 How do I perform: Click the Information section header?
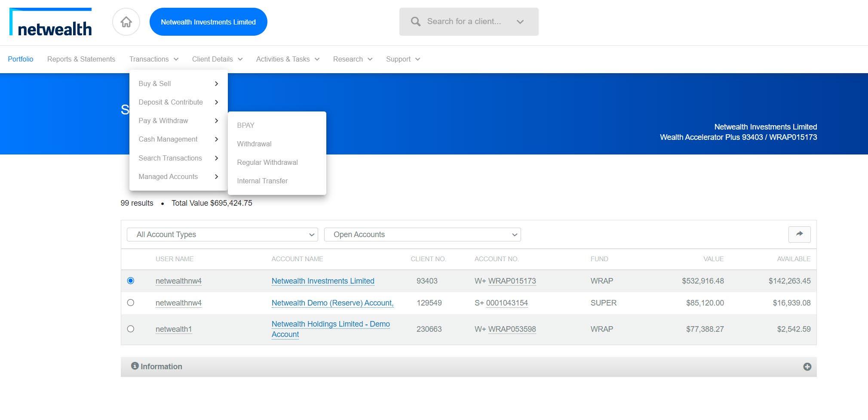[469, 367]
